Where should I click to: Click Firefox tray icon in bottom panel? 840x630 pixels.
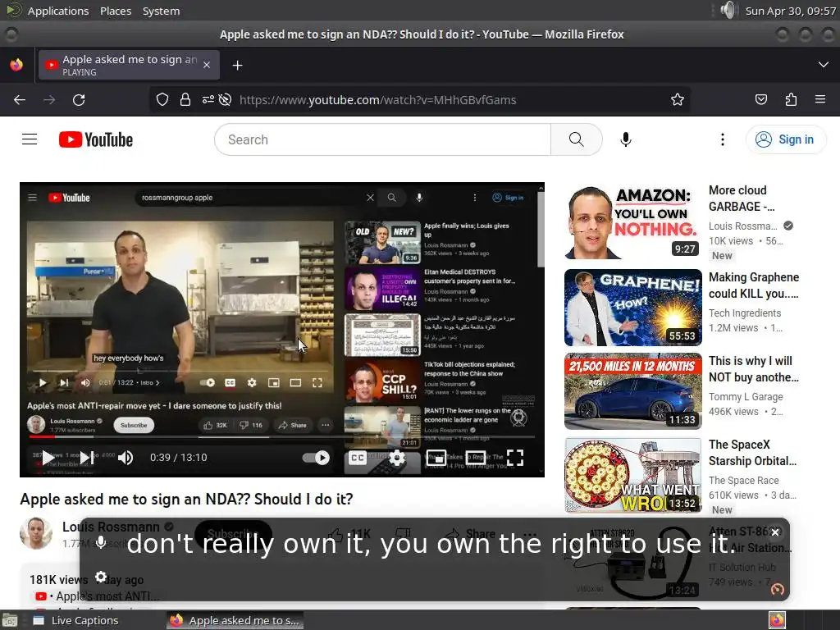pyautogui.click(x=777, y=620)
